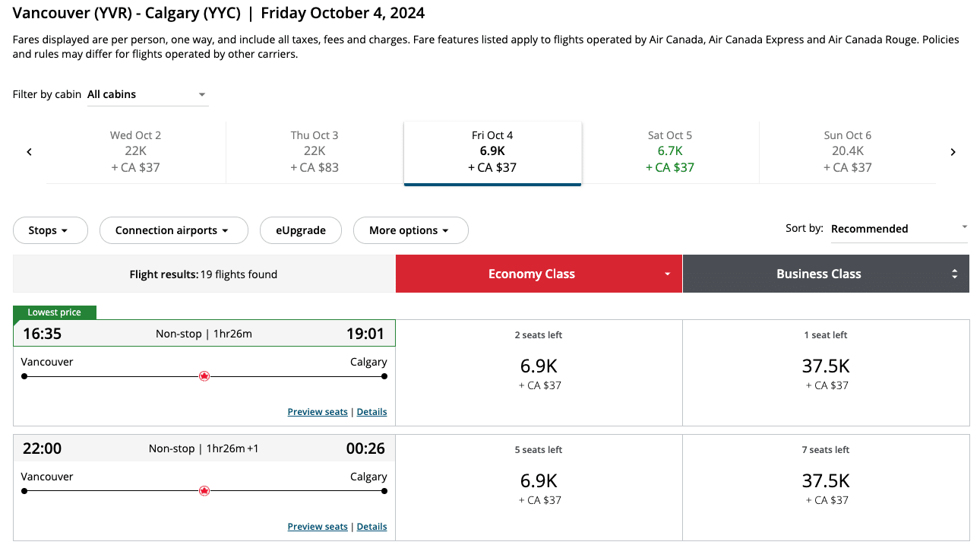This screenshot has height=545, width=980.
Task: Select the Thu Oct 3 date tab
Action: (x=315, y=151)
